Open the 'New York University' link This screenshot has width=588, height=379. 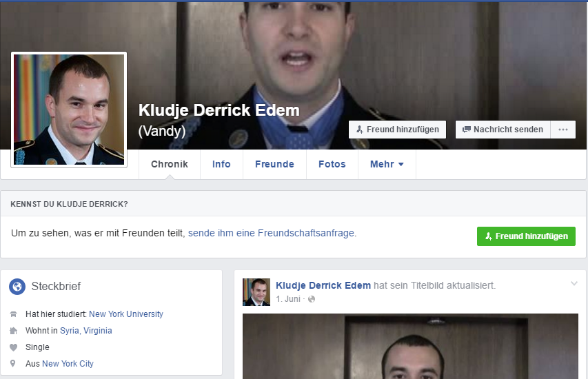[x=126, y=314]
